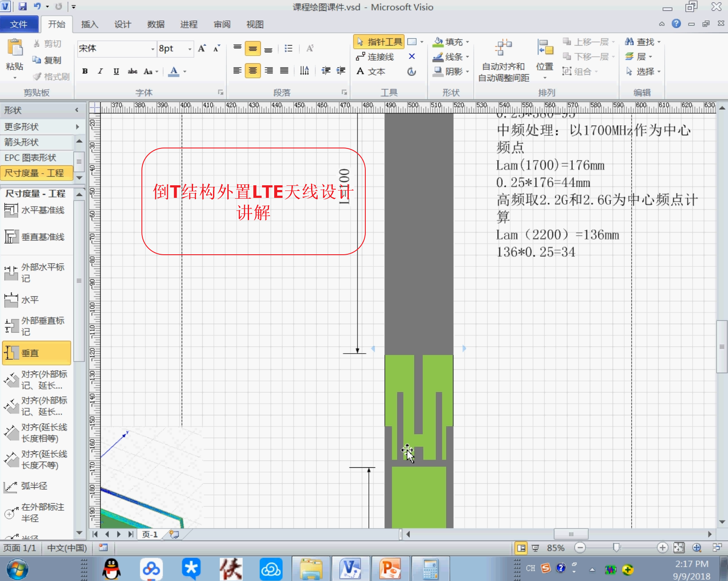
Task: Pick the 外部水平标记 dimension shape
Action: click(x=36, y=272)
